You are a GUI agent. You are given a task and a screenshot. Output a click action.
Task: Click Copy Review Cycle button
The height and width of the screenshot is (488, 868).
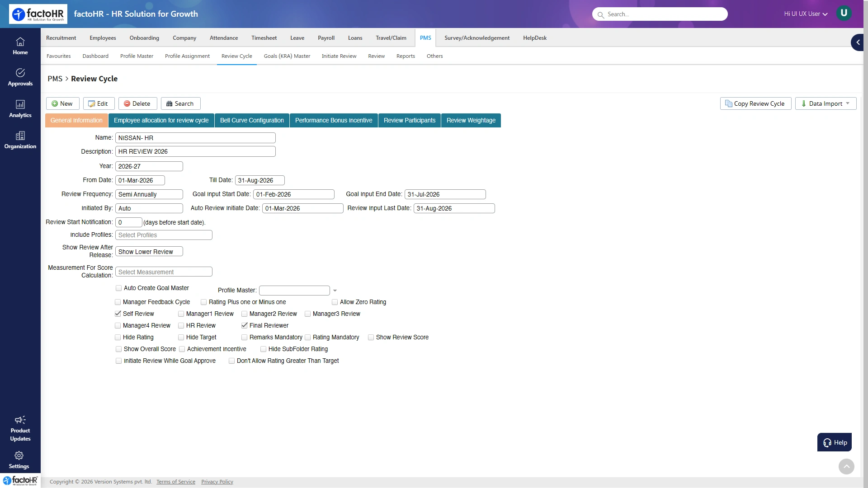point(755,103)
